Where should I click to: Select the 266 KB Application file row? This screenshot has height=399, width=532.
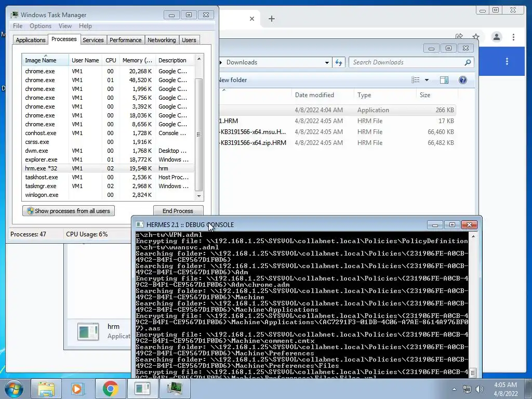point(337,110)
